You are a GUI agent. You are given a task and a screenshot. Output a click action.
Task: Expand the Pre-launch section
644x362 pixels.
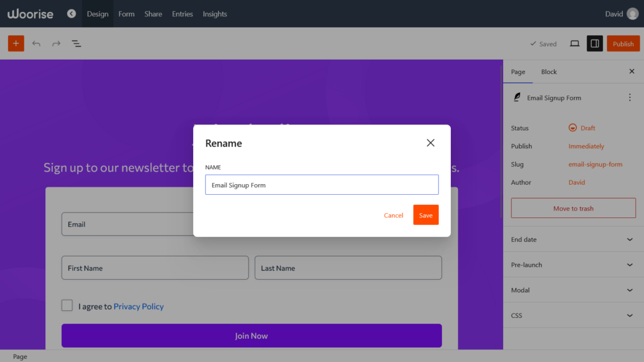tap(574, 265)
